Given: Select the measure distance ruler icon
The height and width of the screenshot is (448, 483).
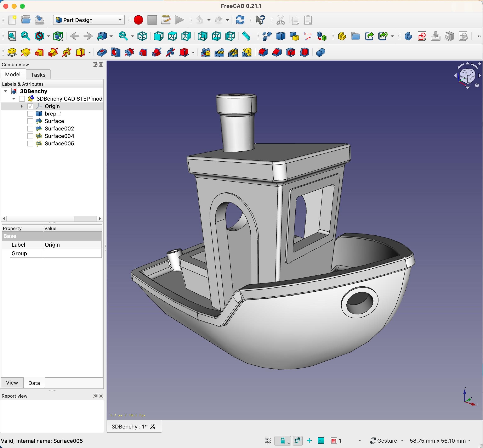Looking at the screenshot, I should coord(246,36).
